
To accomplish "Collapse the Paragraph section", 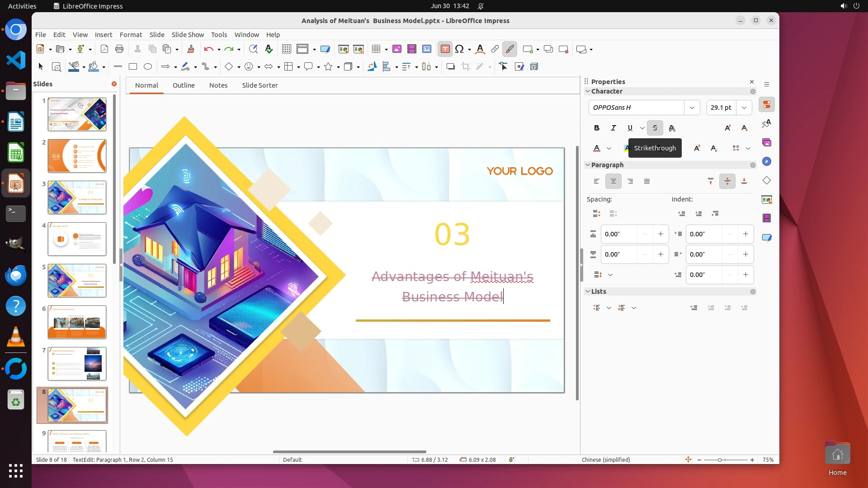I will tap(588, 165).
